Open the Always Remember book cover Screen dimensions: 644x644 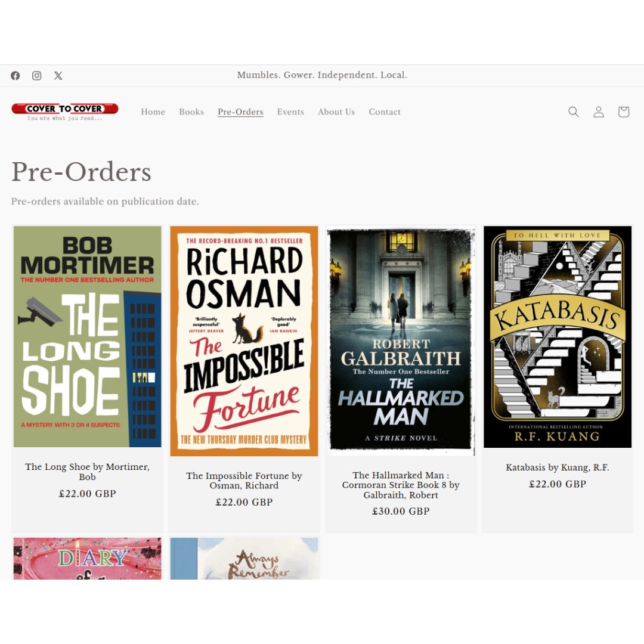pyautogui.click(x=244, y=559)
